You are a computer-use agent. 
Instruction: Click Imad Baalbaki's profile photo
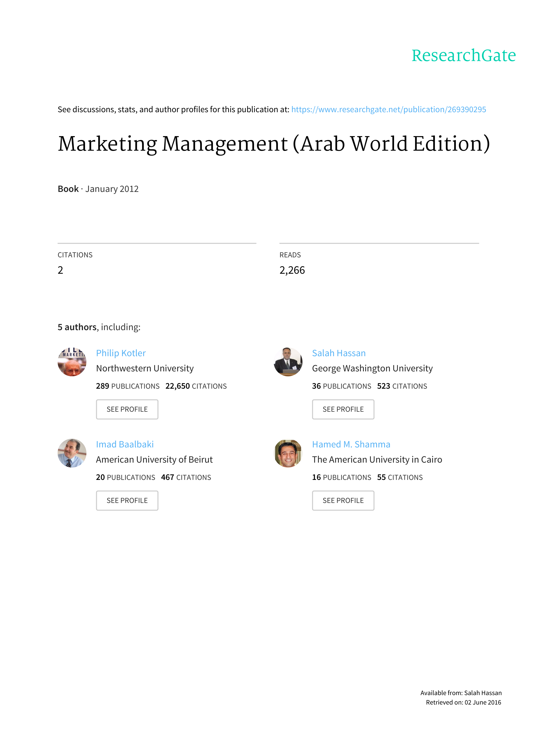point(72,453)
